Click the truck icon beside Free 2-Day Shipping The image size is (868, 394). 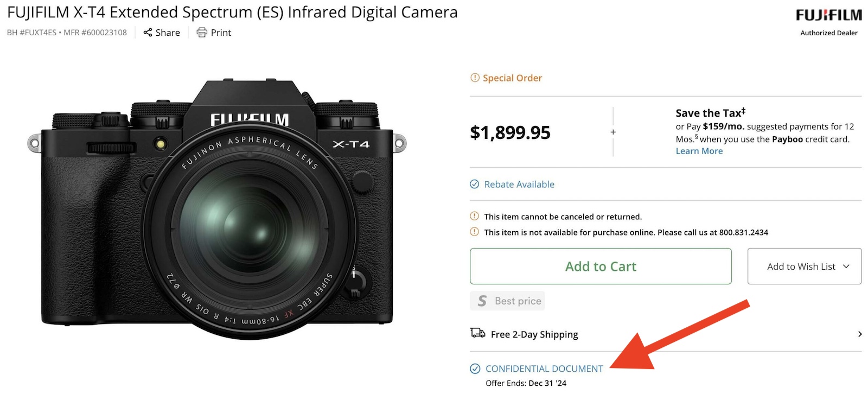(x=476, y=334)
